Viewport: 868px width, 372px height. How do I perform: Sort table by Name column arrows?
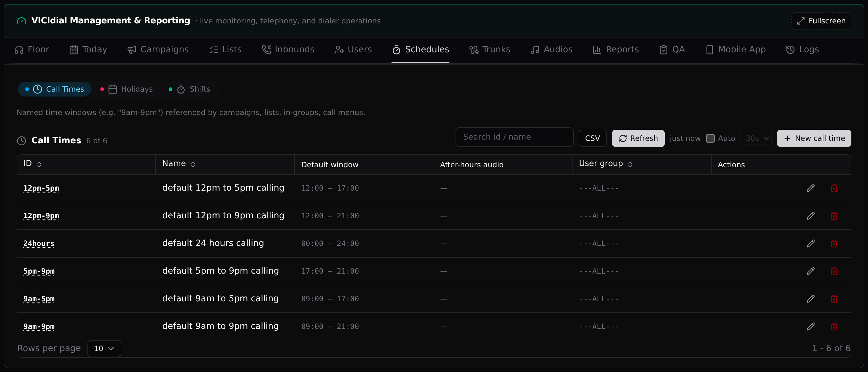click(193, 164)
